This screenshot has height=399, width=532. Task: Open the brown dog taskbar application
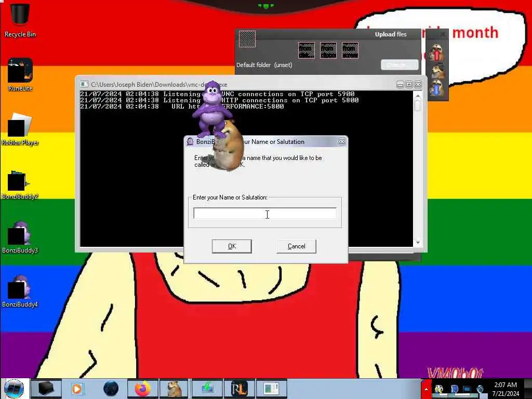tap(174, 389)
